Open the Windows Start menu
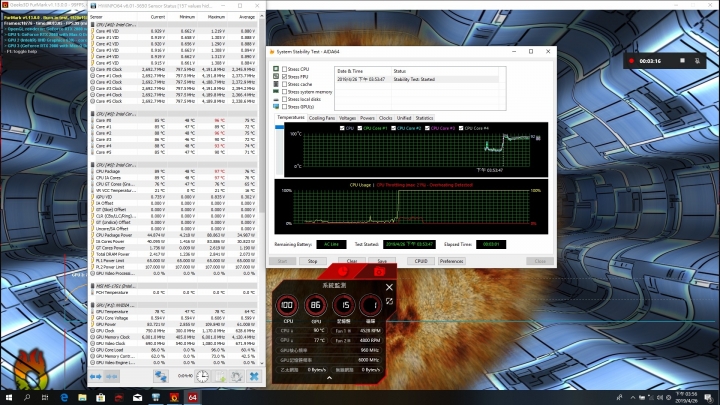 point(8,398)
